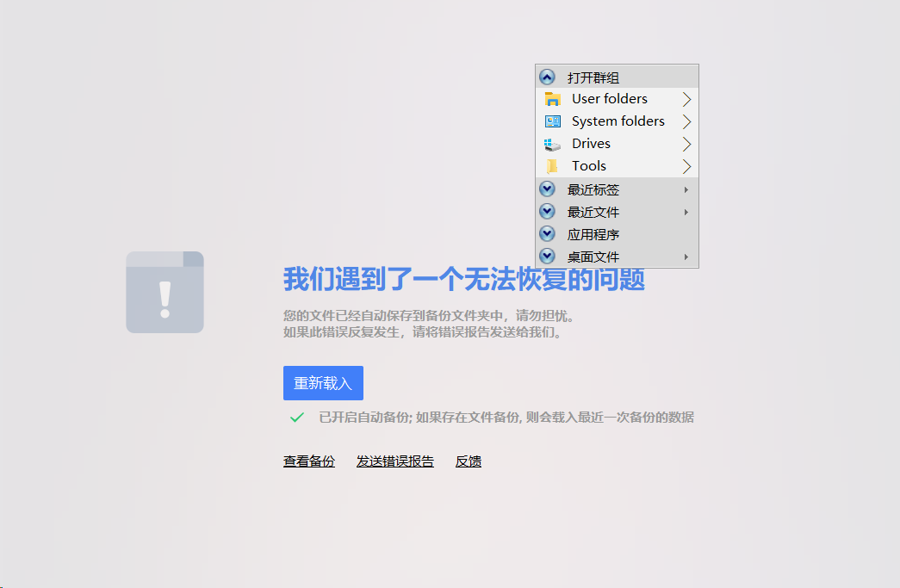Expand the 桌面文件 section circle icon
Screen dimensions: 900x588
(x=547, y=257)
